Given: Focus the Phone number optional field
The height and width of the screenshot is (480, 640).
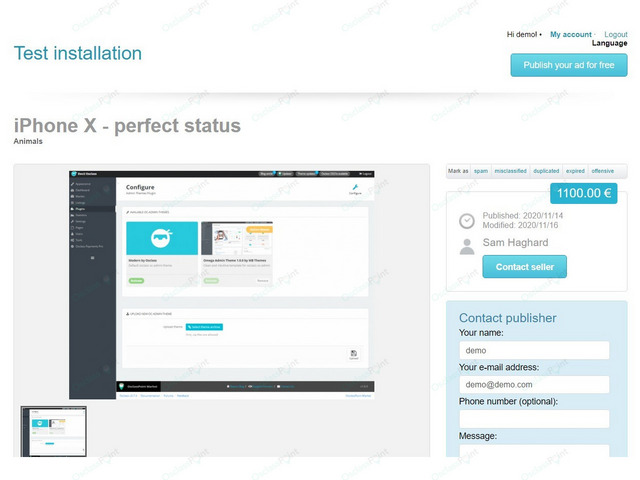Looking at the screenshot, I should [x=534, y=419].
